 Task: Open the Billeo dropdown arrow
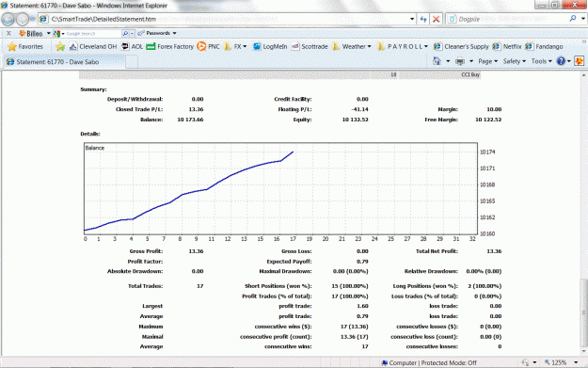pyautogui.click(x=48, y=33)
